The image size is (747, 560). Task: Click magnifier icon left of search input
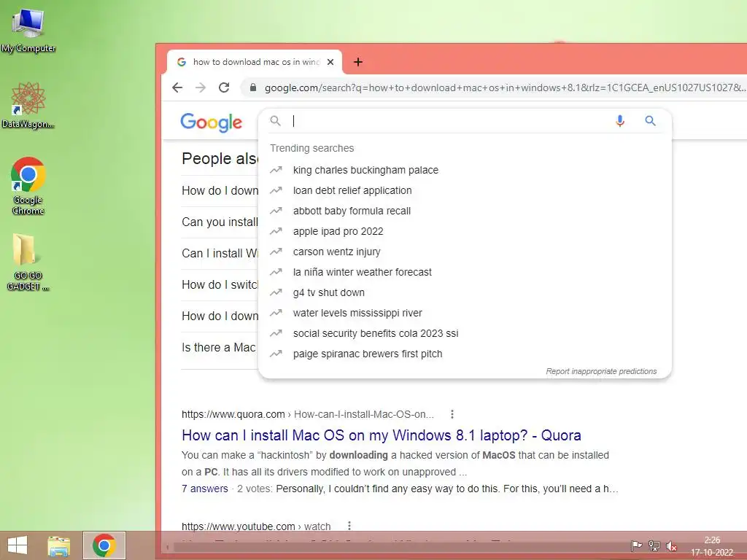click(x=275, y=121)
